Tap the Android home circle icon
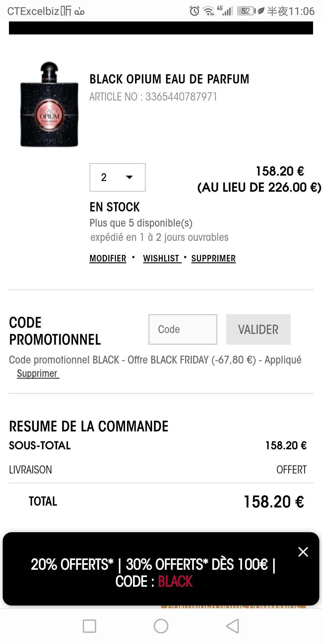The image size is (322, 644). pyautogui.click(x=161, y=626)
